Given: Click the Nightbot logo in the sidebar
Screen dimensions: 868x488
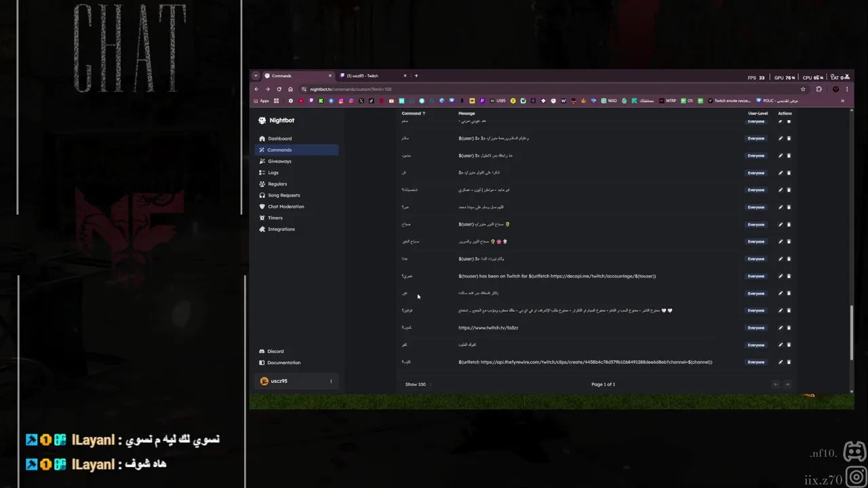Looking at the screenshot, I should click(x=277, y=121).
